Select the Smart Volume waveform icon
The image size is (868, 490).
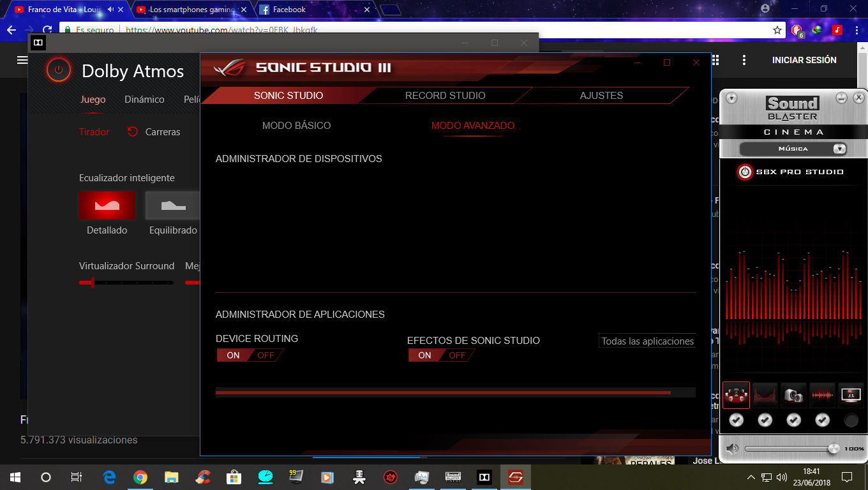click(x=822, y=396)
